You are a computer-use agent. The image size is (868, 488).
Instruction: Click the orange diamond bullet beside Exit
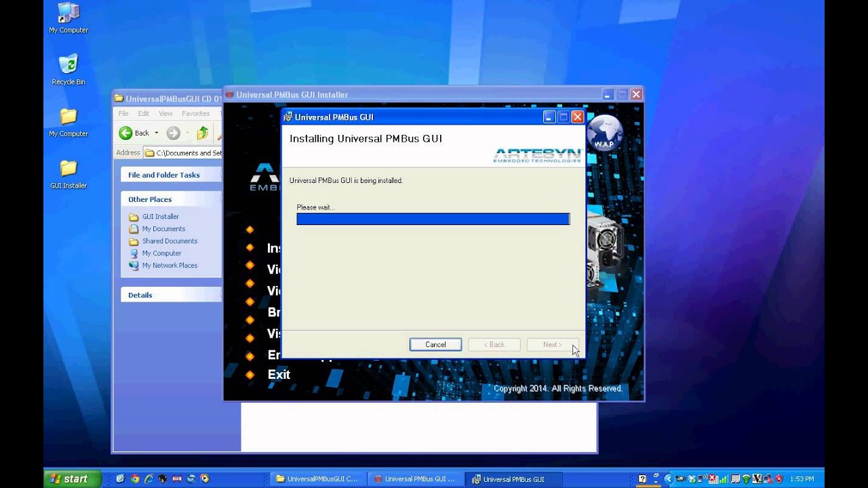[x=250, y=374]
